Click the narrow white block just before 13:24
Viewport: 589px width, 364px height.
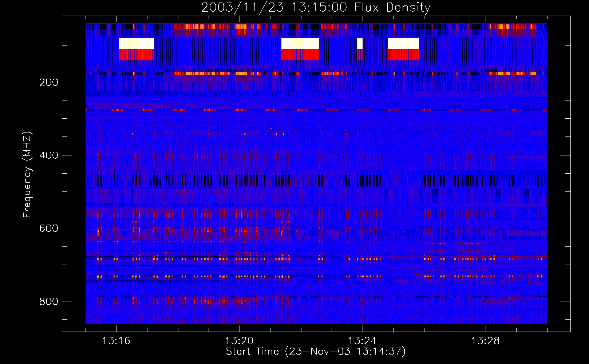pos(360,43)
